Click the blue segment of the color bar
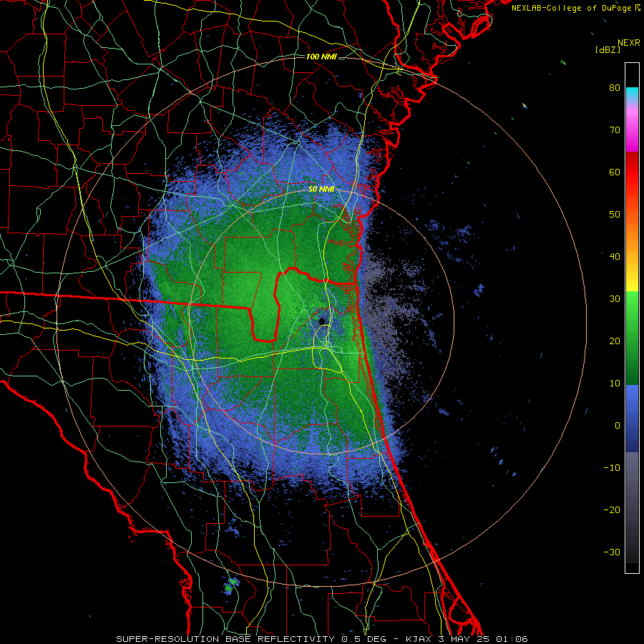The width and height of the screenshot is (644, 644). (632, 419)
